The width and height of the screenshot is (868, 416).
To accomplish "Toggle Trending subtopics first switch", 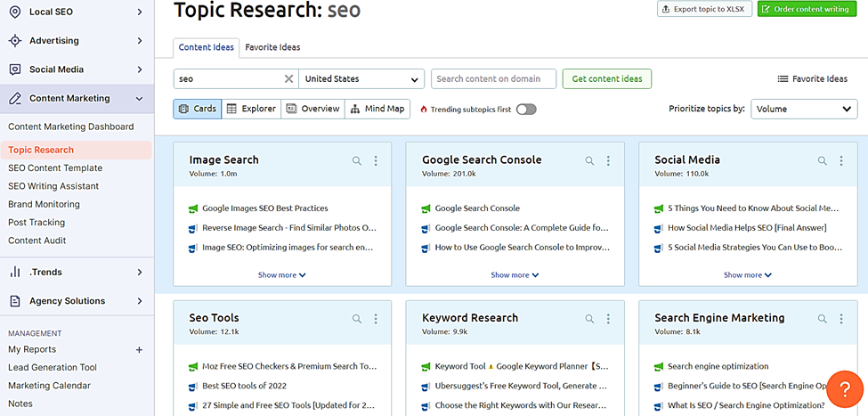I will 526,110.
